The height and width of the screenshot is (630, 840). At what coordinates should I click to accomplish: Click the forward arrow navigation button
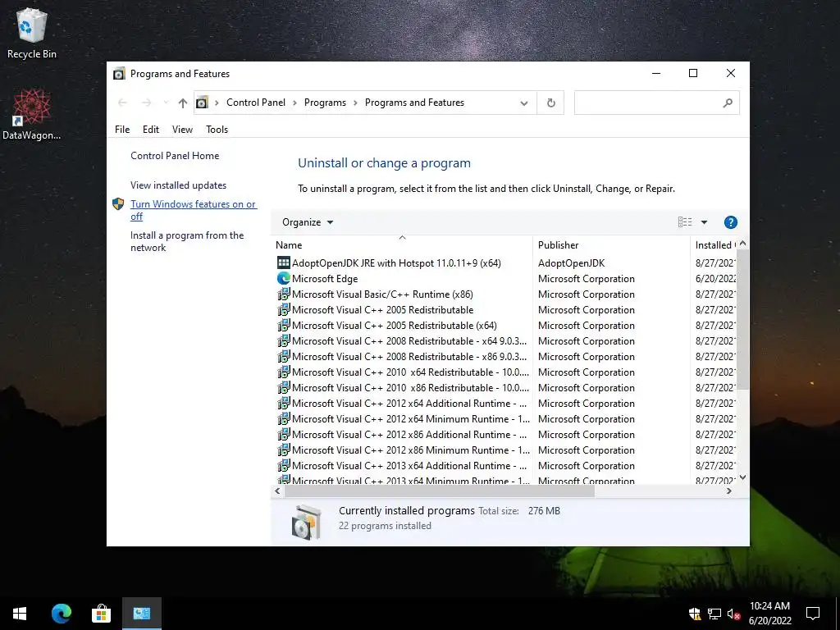tap(146, 103)
